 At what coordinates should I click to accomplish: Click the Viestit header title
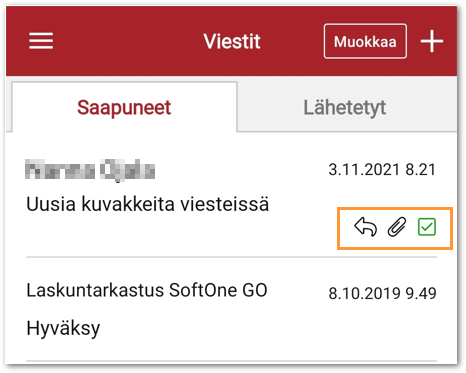[232, 41]
